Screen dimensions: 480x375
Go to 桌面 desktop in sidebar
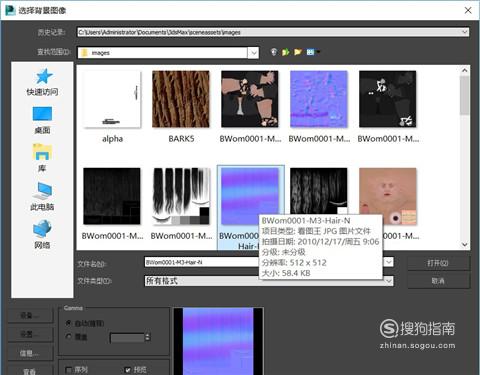click(42, 120)
